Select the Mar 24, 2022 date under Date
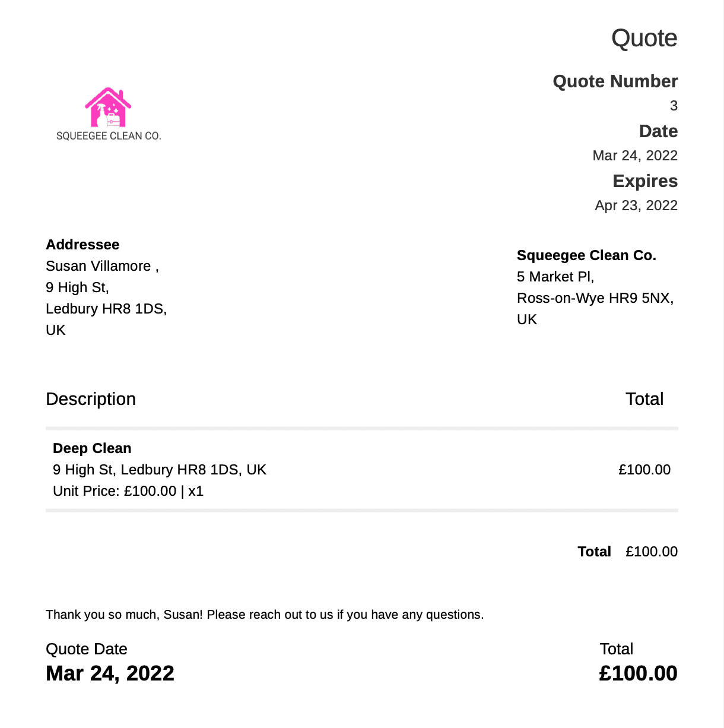 pos(635,156)
